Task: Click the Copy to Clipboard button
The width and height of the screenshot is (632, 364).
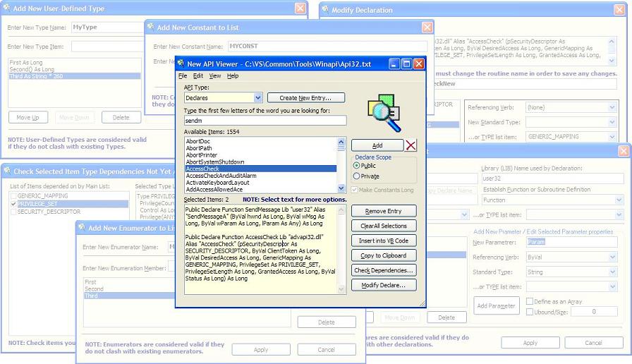Action: pyautogui.click(x=384, y=255)
